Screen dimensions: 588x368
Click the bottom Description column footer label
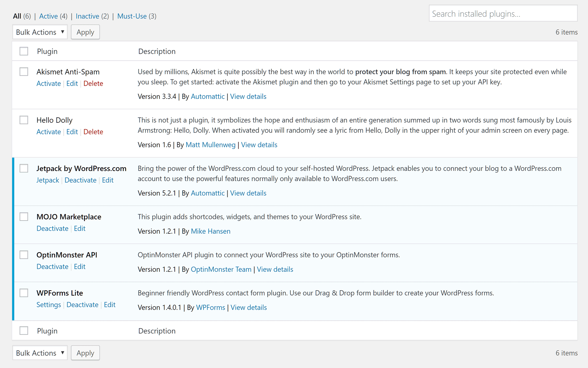point(157,331)
